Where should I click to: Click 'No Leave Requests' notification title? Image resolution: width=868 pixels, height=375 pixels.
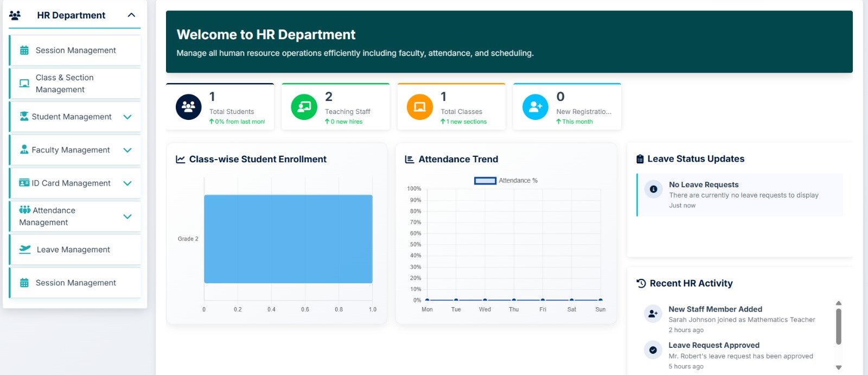pos(704,185)
